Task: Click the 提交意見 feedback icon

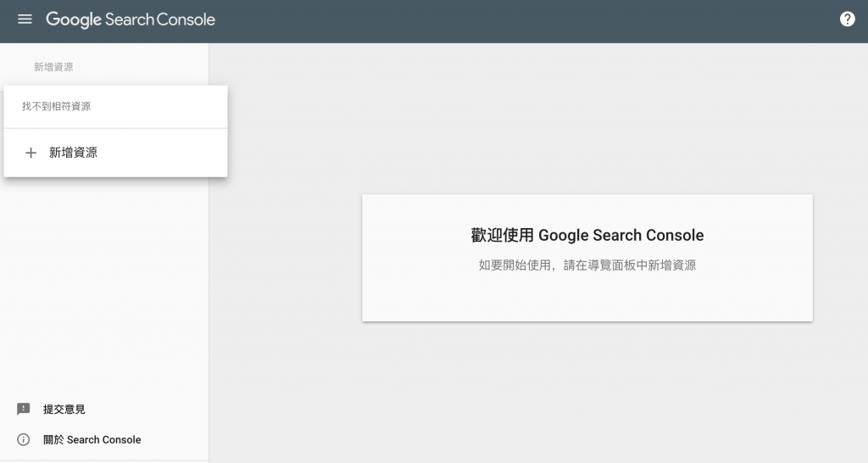Action: click(x=23, y=410)
